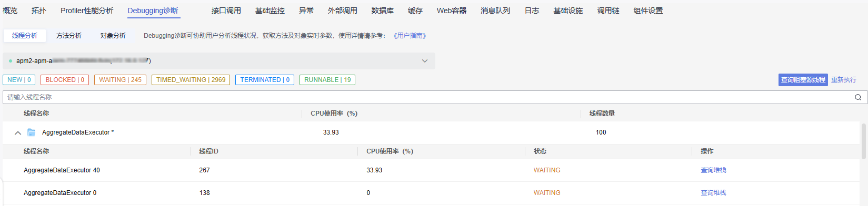Click the 重新执行 link
Screen dimensions: 868x206
[844, 80]
